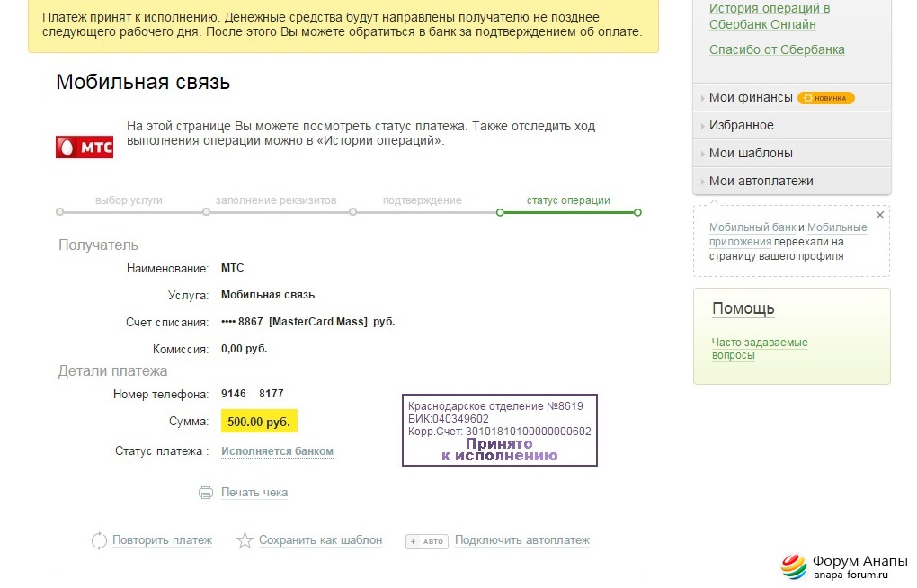Click the phone number 9146 8177
917x588 pixels.
point(252,394)
